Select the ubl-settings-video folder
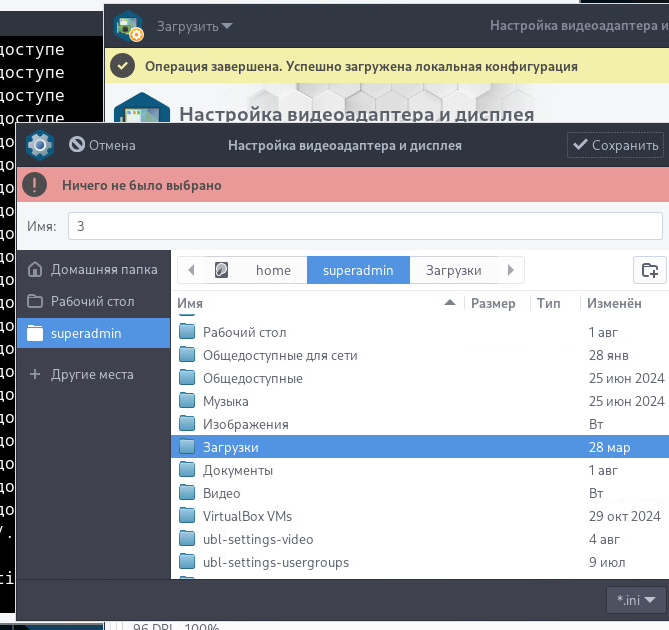The height and width of the screenshot is (630, 669). pos(420,540)
